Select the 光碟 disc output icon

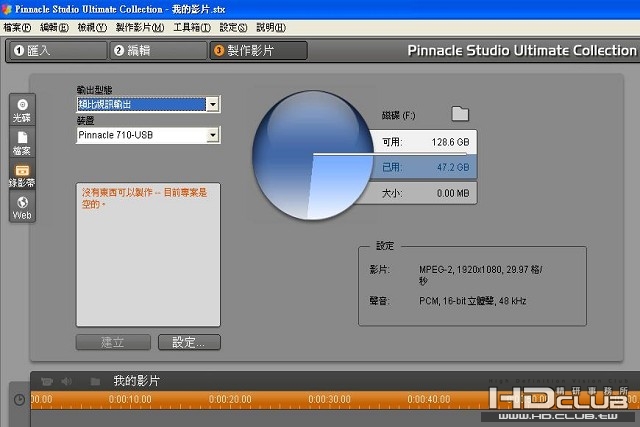coord(22,110)
